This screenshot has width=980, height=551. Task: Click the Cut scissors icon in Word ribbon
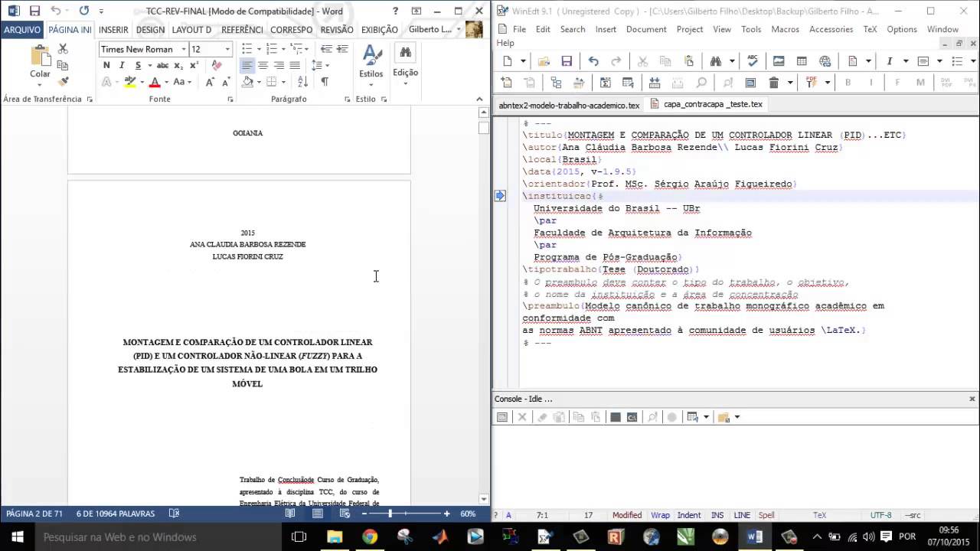pos(63,49)
